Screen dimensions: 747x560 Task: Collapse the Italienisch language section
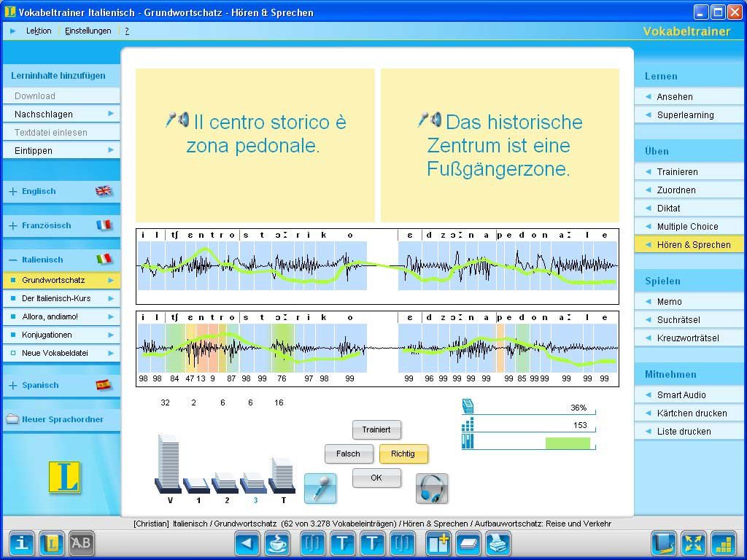13,260
